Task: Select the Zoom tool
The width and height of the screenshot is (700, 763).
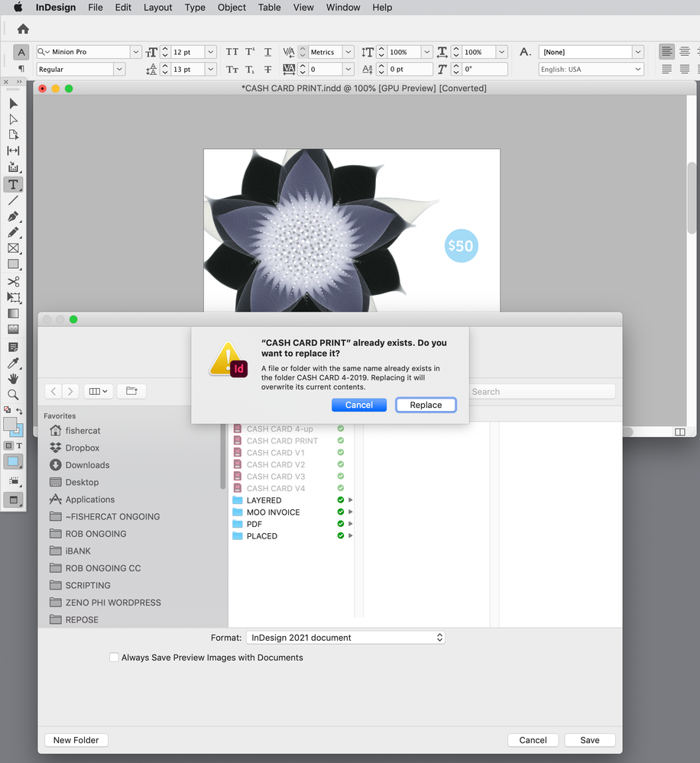Action: [13, 395]
